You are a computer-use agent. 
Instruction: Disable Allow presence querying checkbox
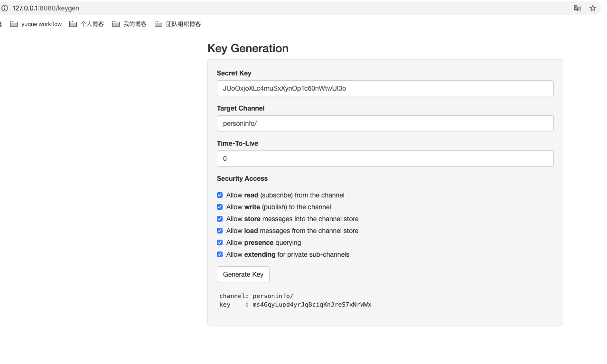tap(220, 243)
